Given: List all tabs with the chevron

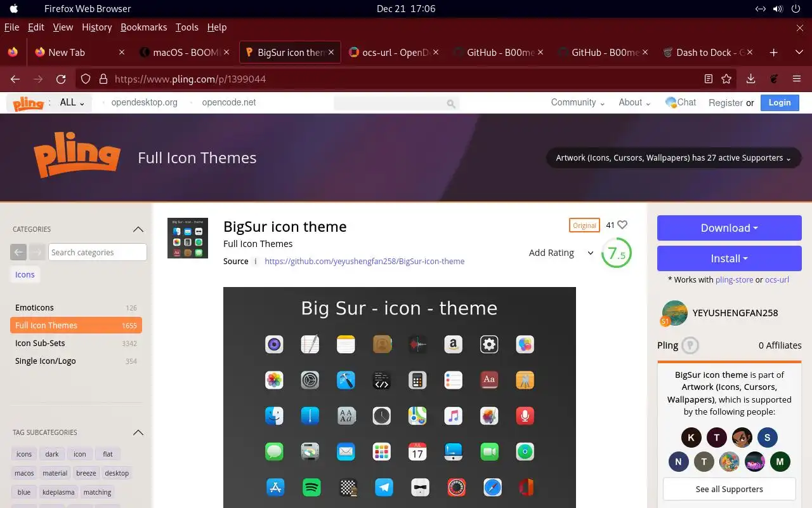Looking at the screenshot, I should (x=799, y=53).
